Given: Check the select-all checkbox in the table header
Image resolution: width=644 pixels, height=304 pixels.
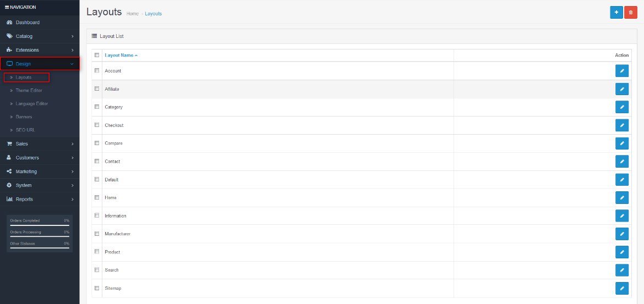Looking at the screenshot, I should [x=97, y=55].
